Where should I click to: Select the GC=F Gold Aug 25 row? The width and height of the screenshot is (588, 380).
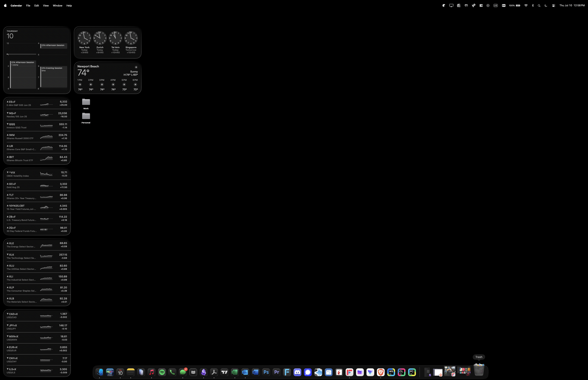pos(37,185)
